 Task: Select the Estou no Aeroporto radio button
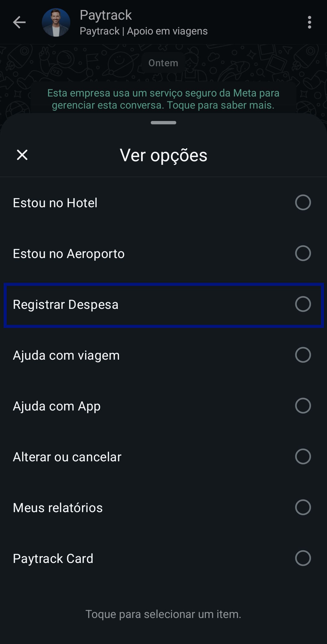tap(303, 253)
